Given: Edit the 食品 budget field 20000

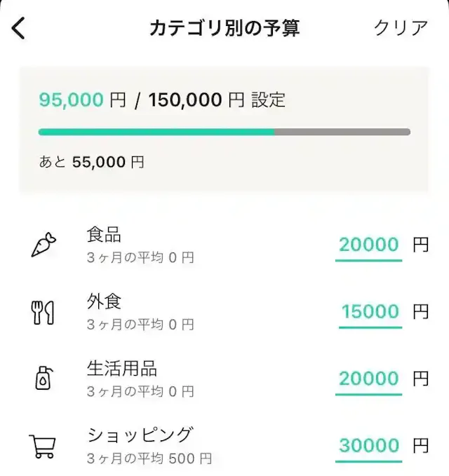Looking at the screenshot, I should pos(369,245).
